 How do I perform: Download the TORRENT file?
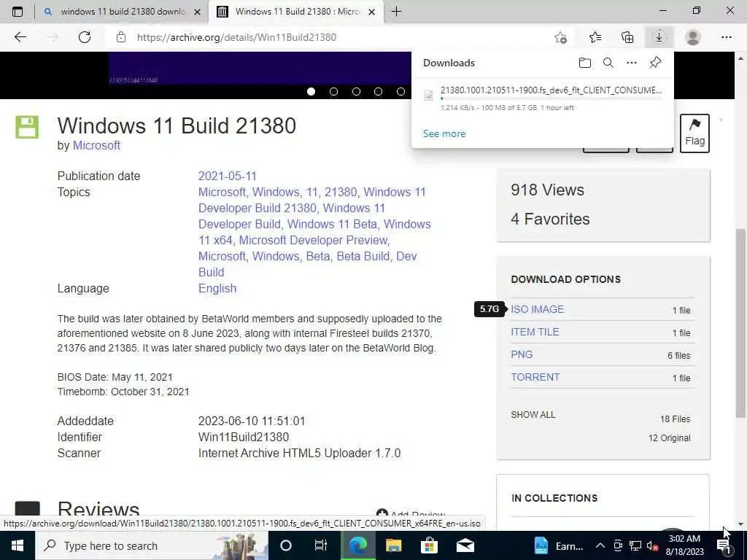coord(535,377)
